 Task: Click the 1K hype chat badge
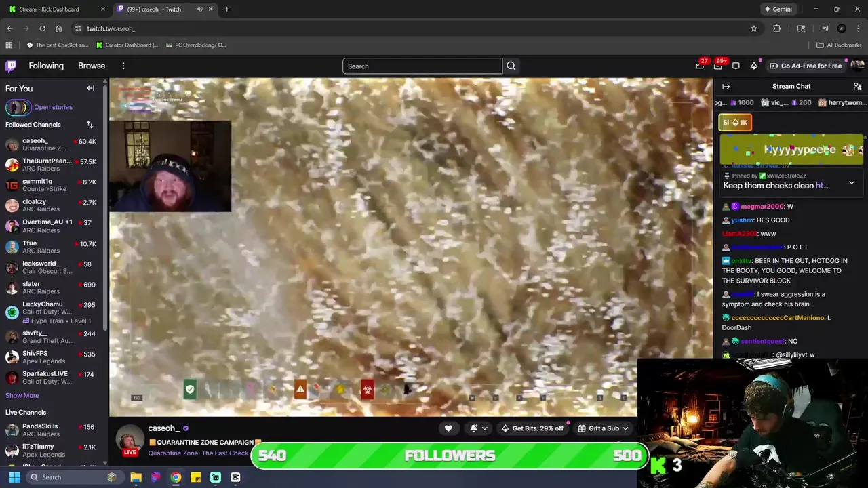click(x=735, y=123)
